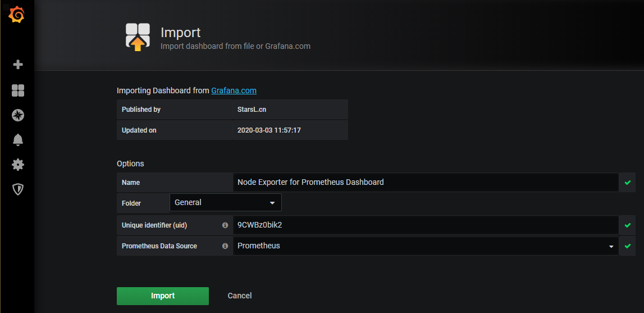
Task: Click the Import dashboard header icon
Action: (138, 37)
